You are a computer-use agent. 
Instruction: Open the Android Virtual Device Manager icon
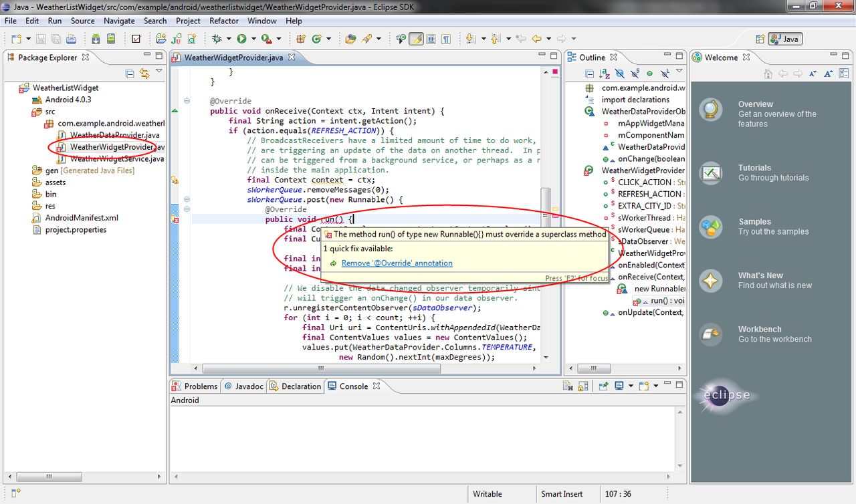tap(111, 39)
